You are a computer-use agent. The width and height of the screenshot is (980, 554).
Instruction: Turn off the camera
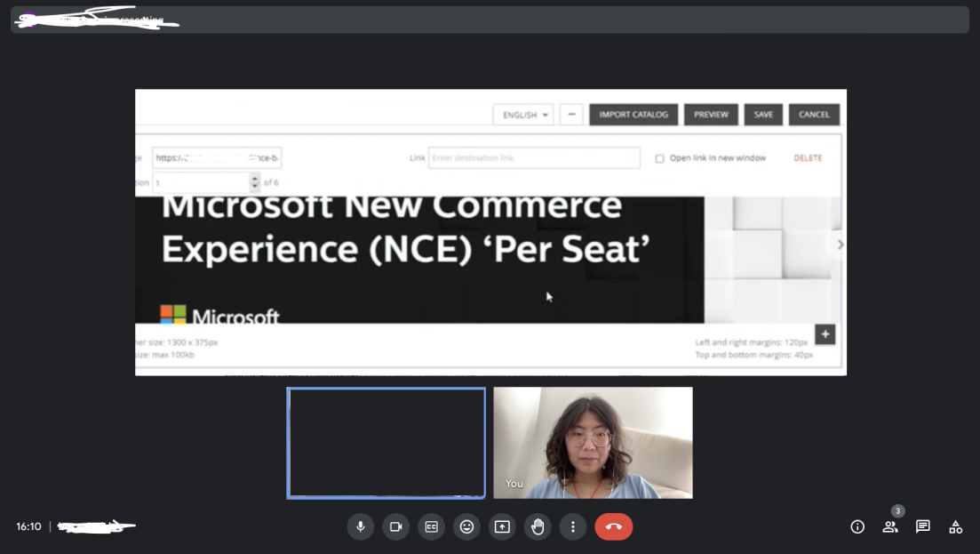395,526
